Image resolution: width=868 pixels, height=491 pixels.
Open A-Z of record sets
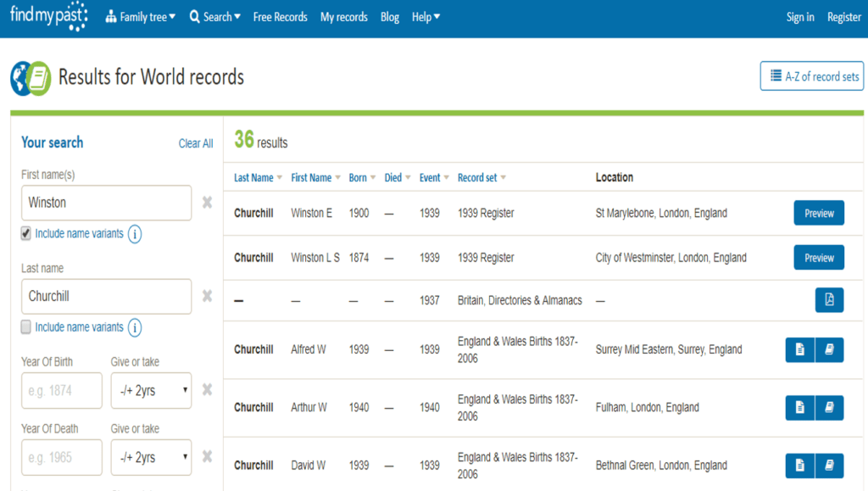pos(811,75)
